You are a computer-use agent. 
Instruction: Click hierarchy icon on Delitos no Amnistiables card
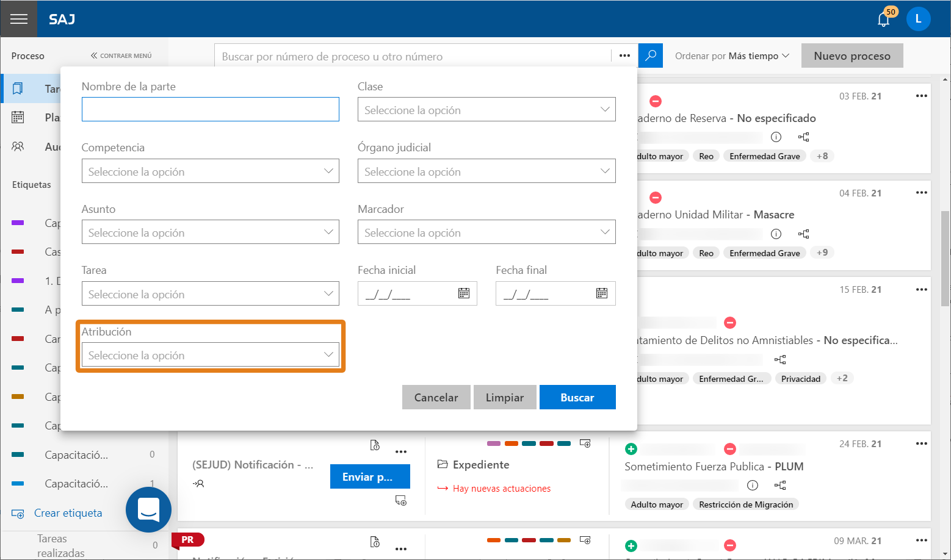(780, 359)
